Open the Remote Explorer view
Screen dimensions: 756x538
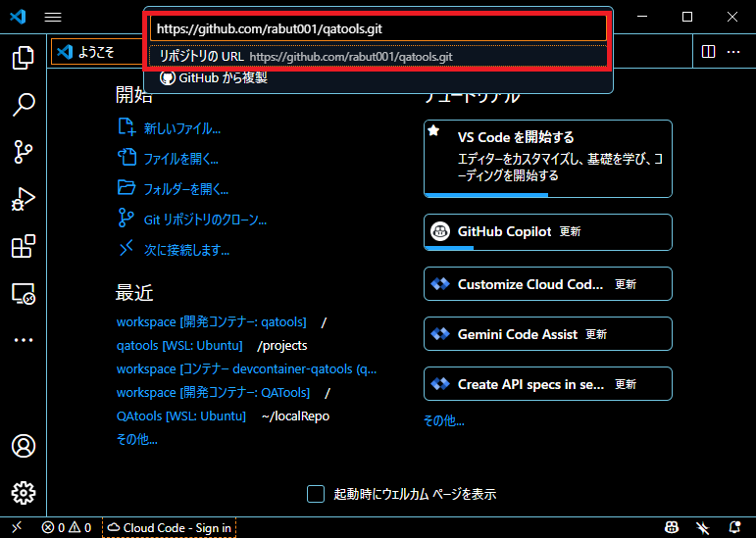coord(24,293)
